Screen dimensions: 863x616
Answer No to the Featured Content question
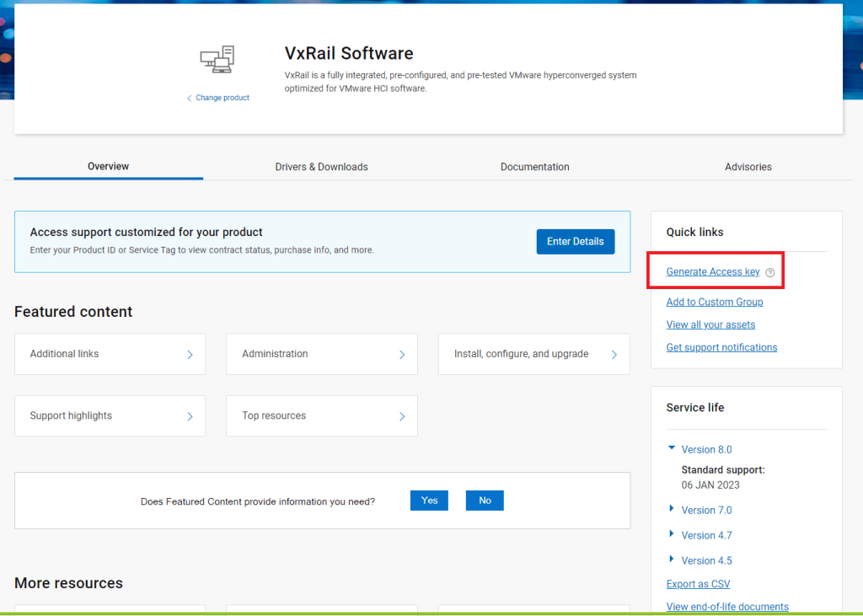485,501
